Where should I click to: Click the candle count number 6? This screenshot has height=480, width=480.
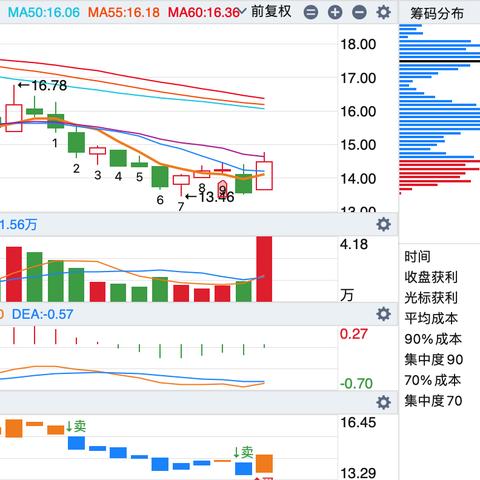pos(160,200)
